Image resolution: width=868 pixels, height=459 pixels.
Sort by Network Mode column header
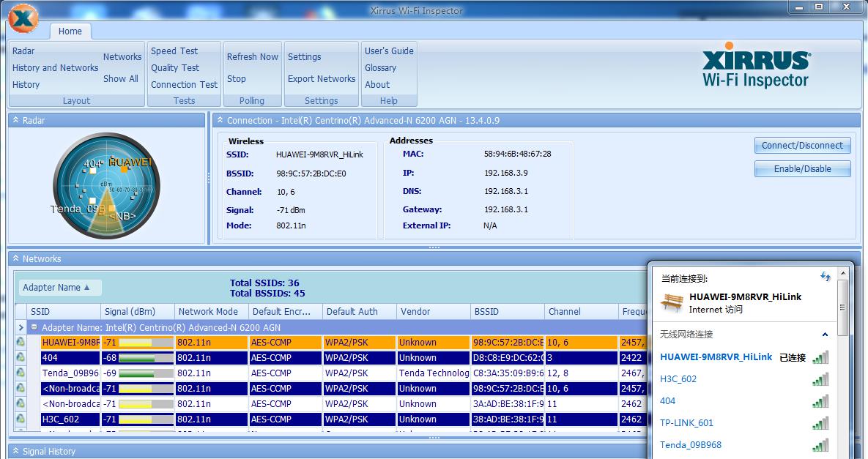click(x=212, y=311)
